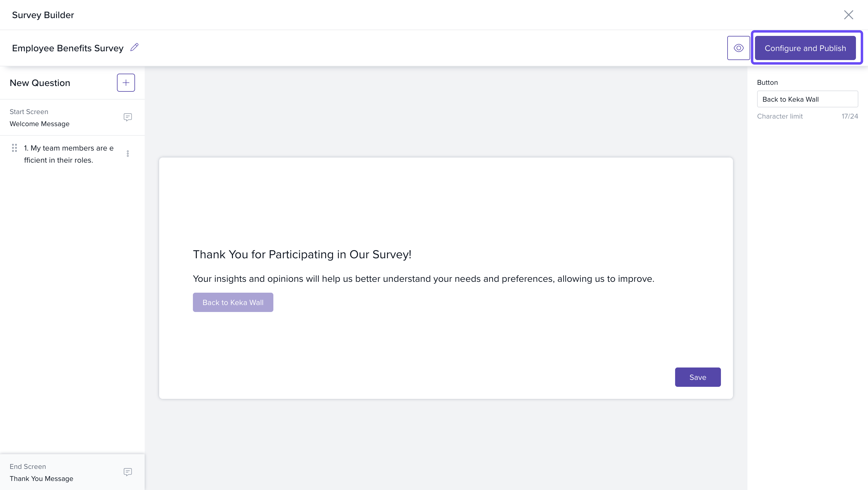The image size is (868, 490).
Task: Select the Welcome Message start screen
Action: 39,124
